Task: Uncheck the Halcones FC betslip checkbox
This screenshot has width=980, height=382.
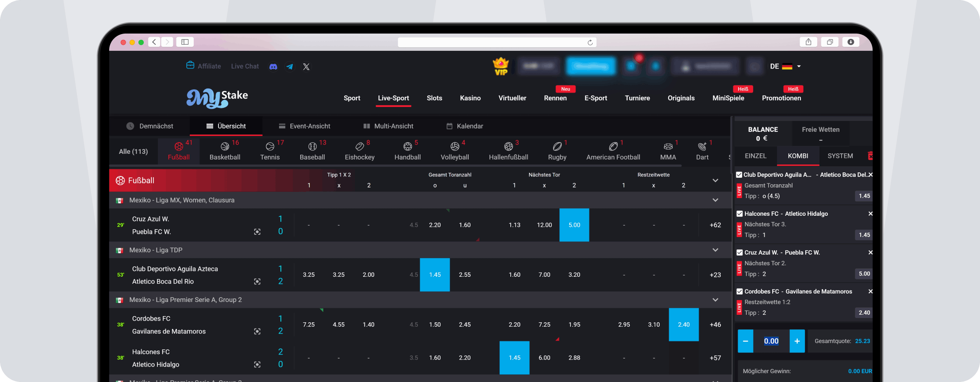Action: coord(739,214)
